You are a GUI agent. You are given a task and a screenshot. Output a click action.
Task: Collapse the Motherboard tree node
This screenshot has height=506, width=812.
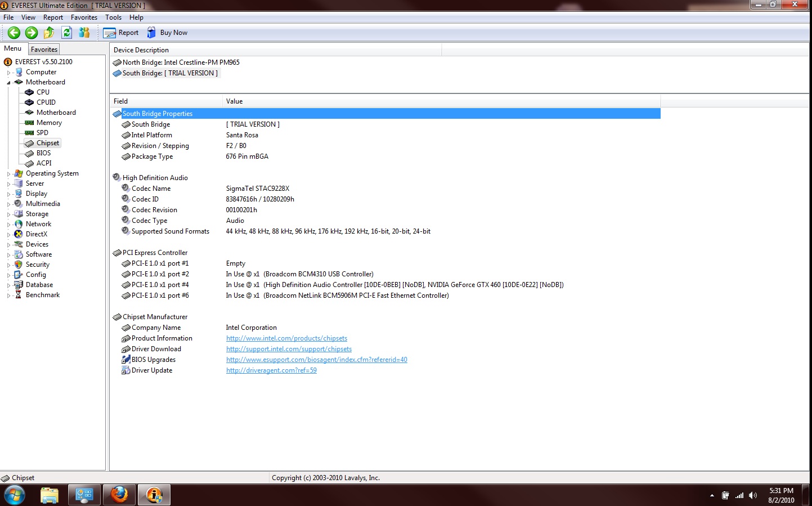coord(8,83)
